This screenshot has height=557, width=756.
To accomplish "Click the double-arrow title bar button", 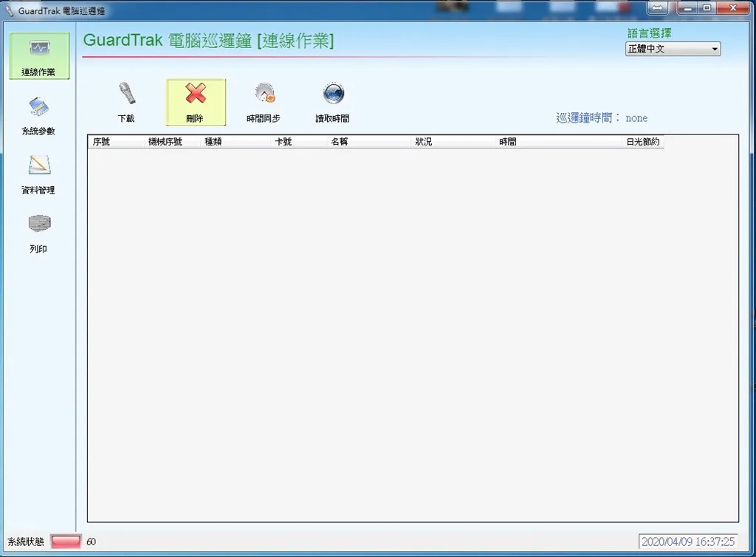I will point(658,7).
